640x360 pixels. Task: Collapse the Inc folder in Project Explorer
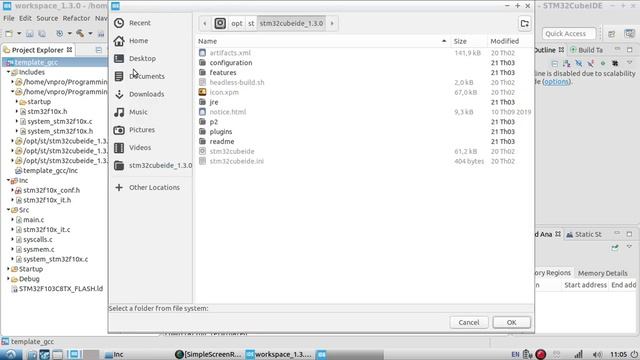[x=8, y=180]
